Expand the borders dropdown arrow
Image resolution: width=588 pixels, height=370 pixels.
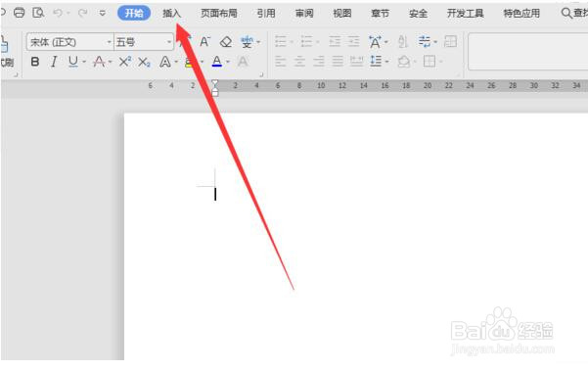click(x=440, y=62)
